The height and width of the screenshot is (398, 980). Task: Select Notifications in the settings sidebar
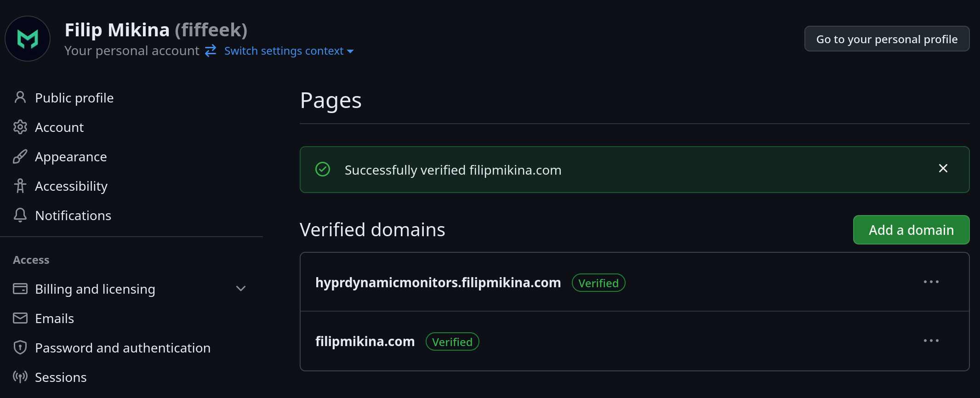click(73, 215)
